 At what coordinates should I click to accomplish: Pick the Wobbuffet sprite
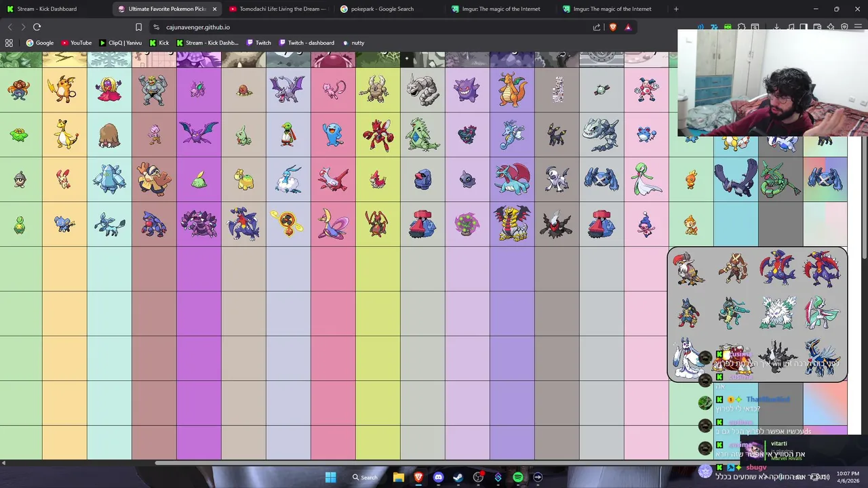tap(333, 134)
